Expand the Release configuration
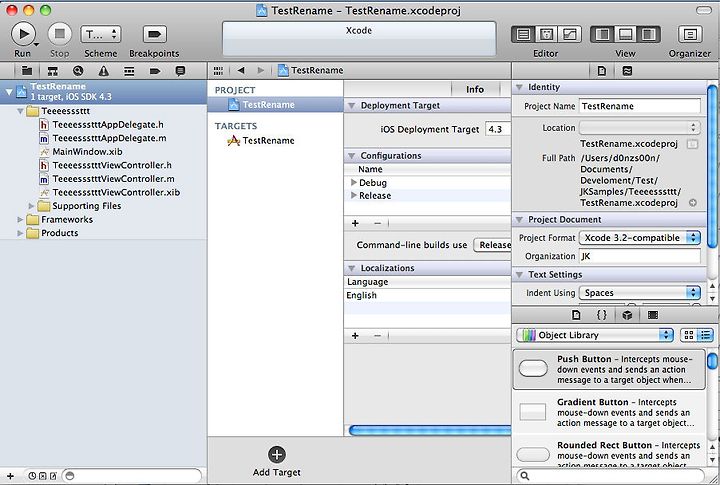720x485 pixels. click(x=354, y=195)
